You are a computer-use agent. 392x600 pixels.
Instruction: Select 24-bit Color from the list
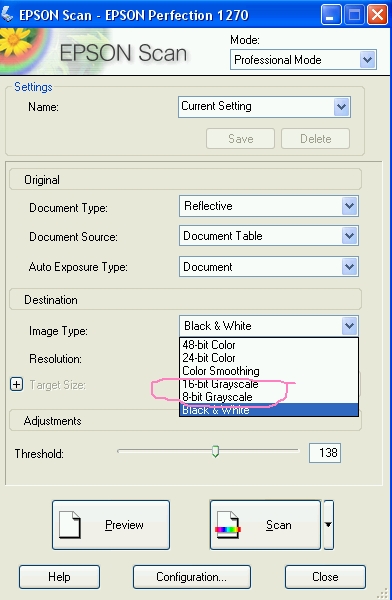(269, 358)
